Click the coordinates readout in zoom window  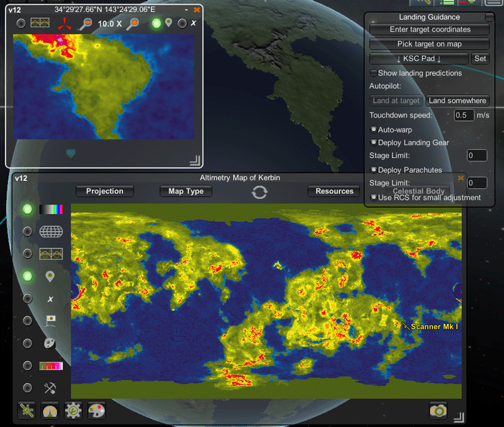105,9
